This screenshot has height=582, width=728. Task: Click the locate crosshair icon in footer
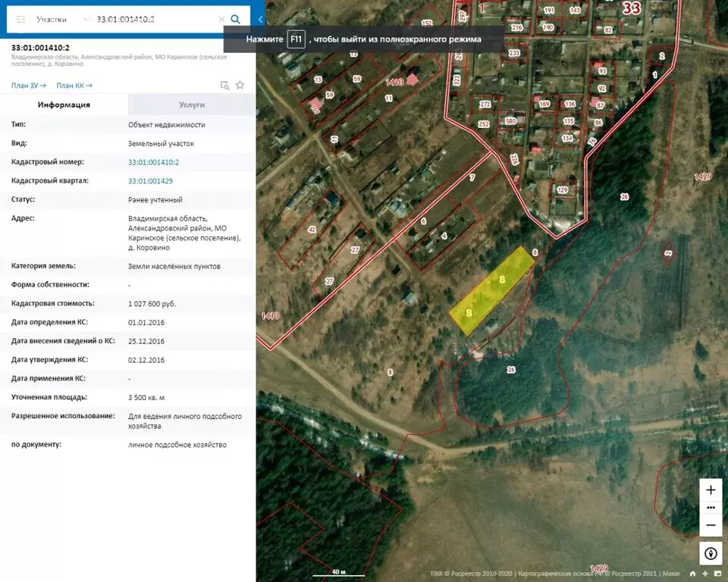coord(704,574)
